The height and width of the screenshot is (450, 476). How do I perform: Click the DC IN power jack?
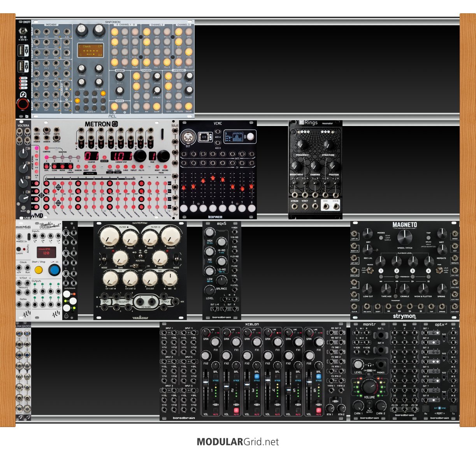point(23,30)
